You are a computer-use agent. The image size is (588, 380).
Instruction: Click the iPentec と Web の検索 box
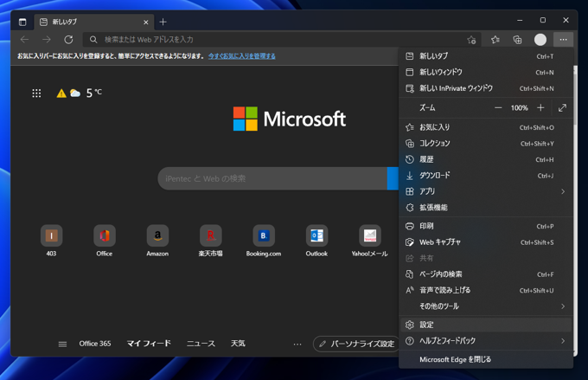[272, 178]
